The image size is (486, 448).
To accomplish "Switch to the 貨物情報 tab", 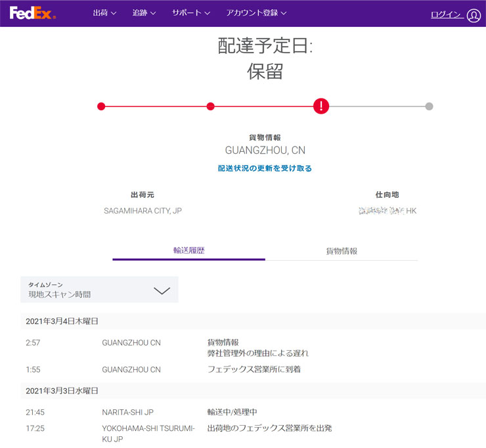I will point(342,251).
